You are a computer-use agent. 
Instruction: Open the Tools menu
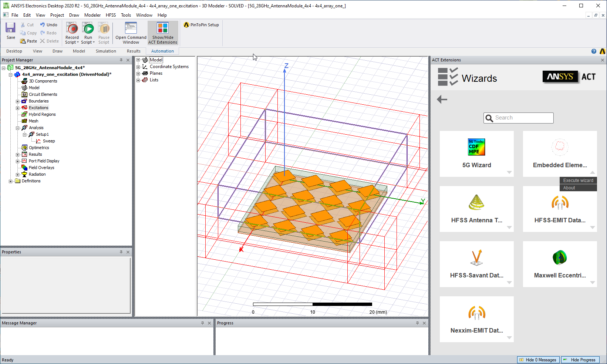126,15
